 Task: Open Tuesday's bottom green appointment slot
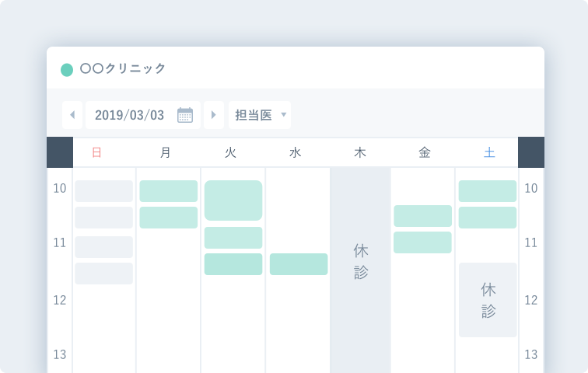click(x=233, y=264)
